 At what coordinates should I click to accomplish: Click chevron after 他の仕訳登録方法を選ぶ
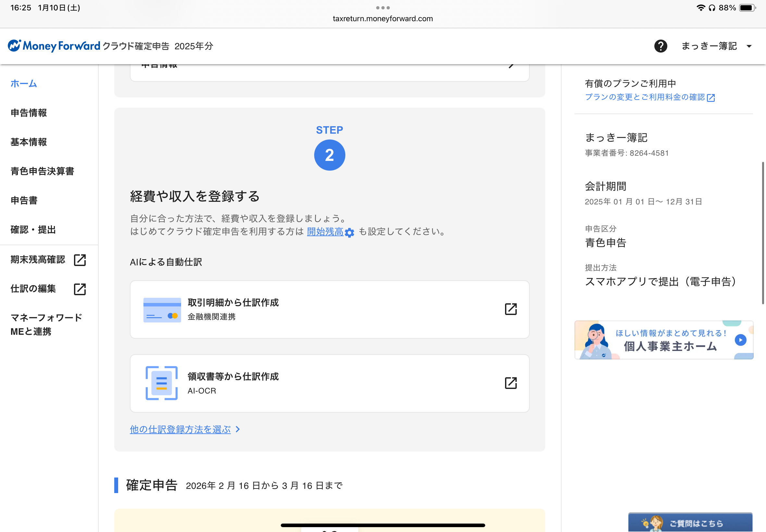click(238, 429)
